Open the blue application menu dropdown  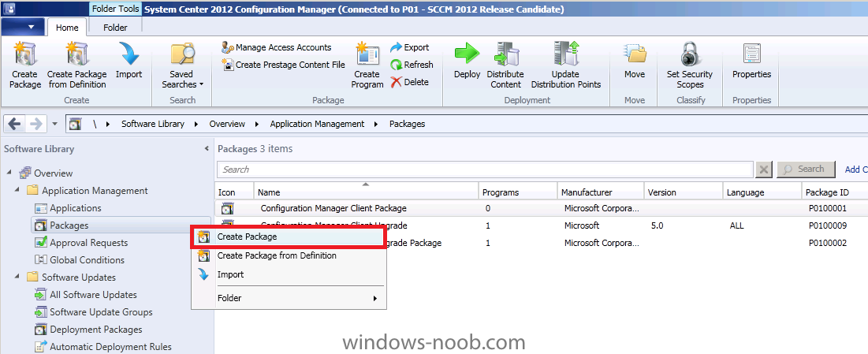click(21, 27)
